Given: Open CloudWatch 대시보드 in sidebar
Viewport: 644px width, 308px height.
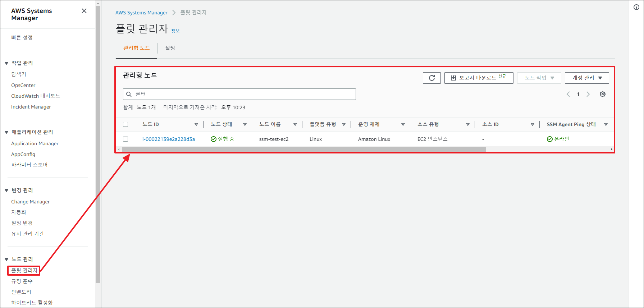Looking at the screenshot, I should point(36,96).
